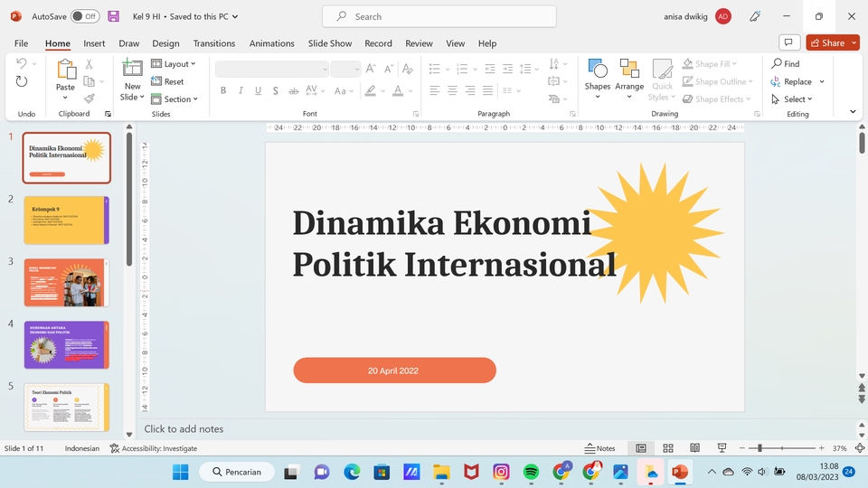Image resolution: width=868 pixels, height=488 pixels.
Task: Collapse the ribbon using chevron
Action: [x=853, y=111]
